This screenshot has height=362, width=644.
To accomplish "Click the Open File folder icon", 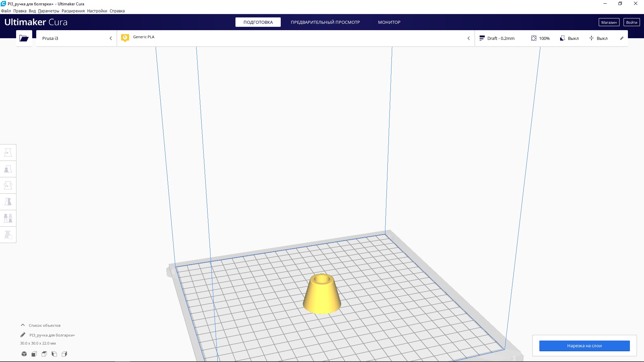I will pyautogui.click(x=24, y=38).
